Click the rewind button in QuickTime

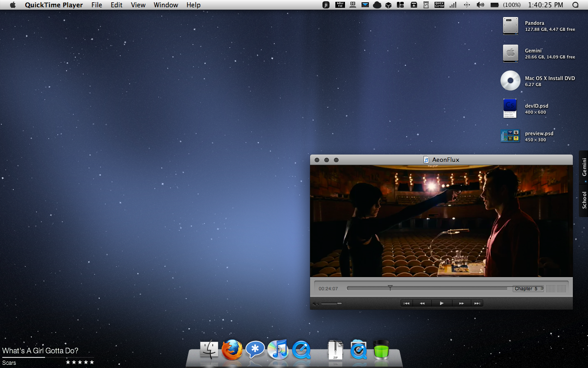[422, 303]
